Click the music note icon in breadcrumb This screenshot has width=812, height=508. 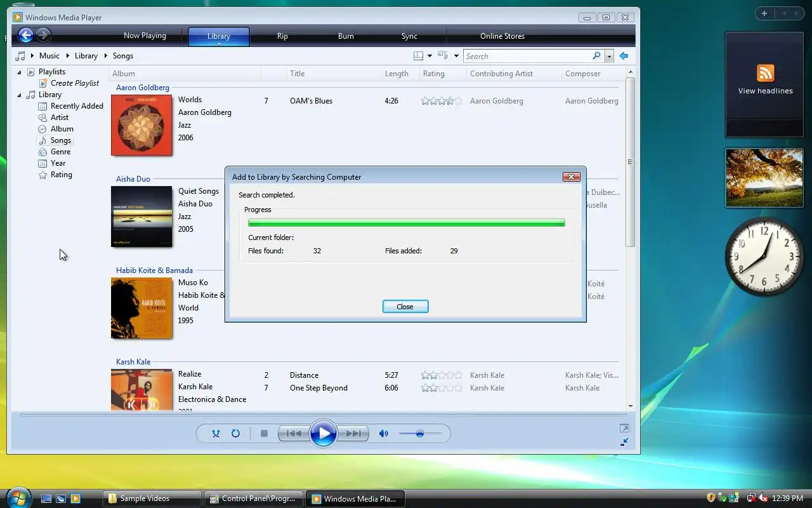20,56
